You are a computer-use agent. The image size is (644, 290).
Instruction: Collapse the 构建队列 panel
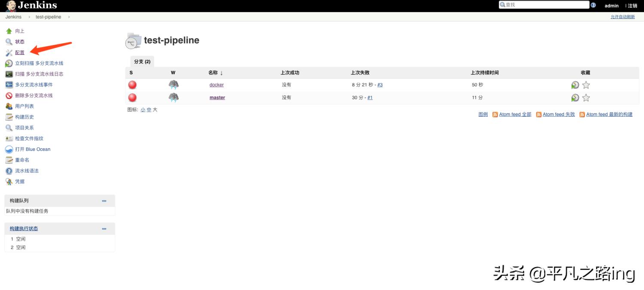coord(103,201)
